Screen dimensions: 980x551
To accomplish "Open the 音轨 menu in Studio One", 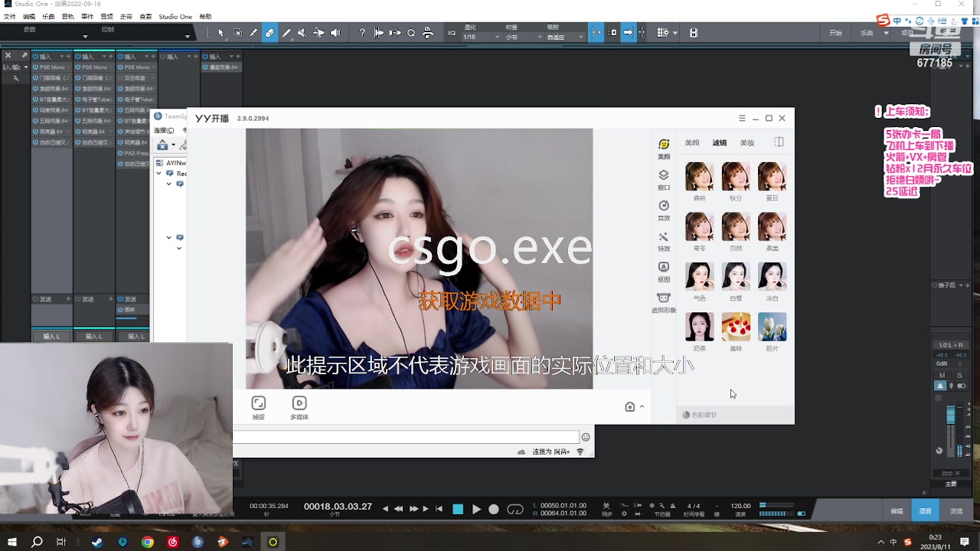I will point(68,16).
